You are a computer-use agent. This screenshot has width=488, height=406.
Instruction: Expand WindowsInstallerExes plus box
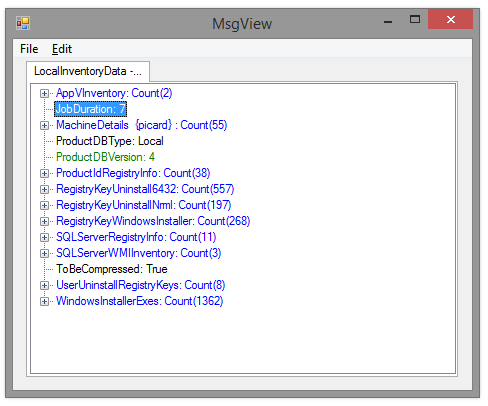point(44,301)
